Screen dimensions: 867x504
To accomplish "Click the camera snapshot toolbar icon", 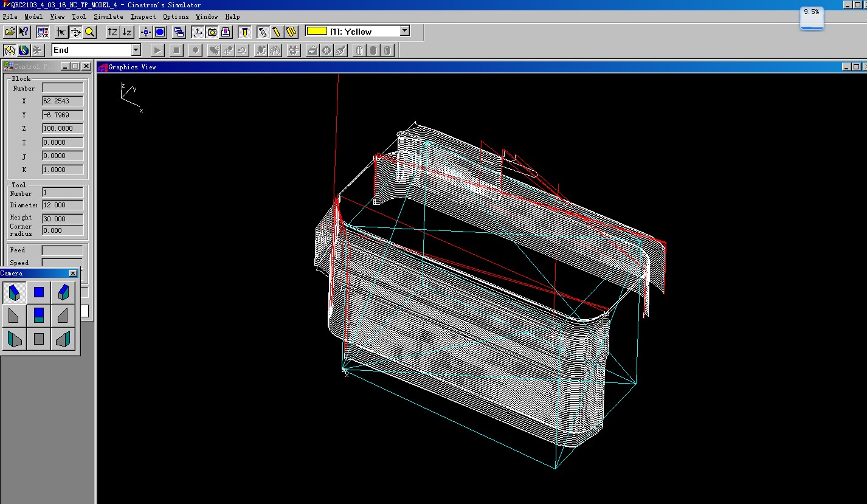I will point(212,32).
